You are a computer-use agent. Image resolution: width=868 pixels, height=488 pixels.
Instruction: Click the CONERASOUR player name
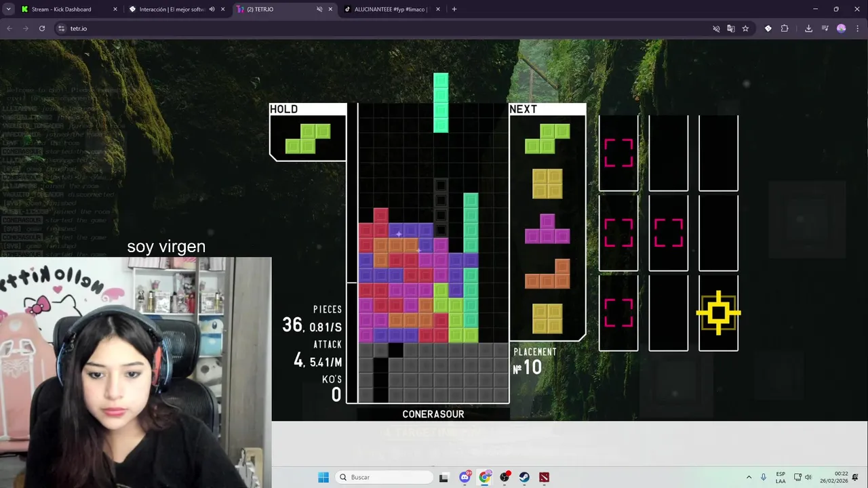coord(433,414)
